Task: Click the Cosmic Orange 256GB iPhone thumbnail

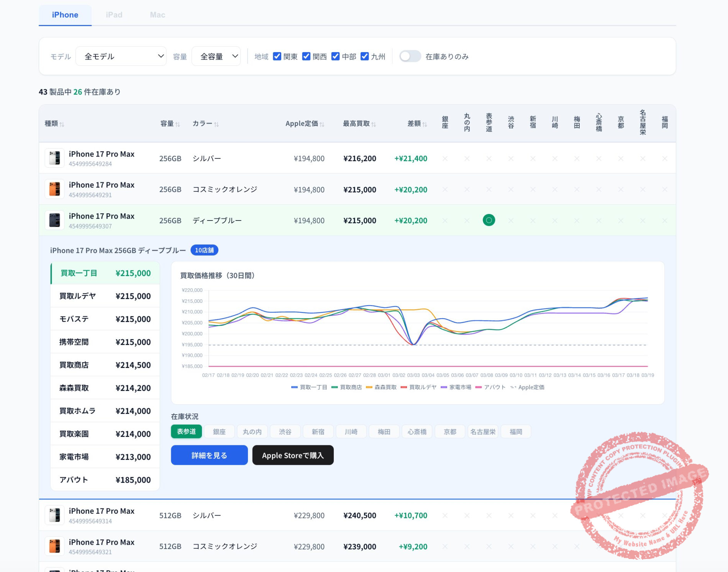Action: click(x=54, y=189)
